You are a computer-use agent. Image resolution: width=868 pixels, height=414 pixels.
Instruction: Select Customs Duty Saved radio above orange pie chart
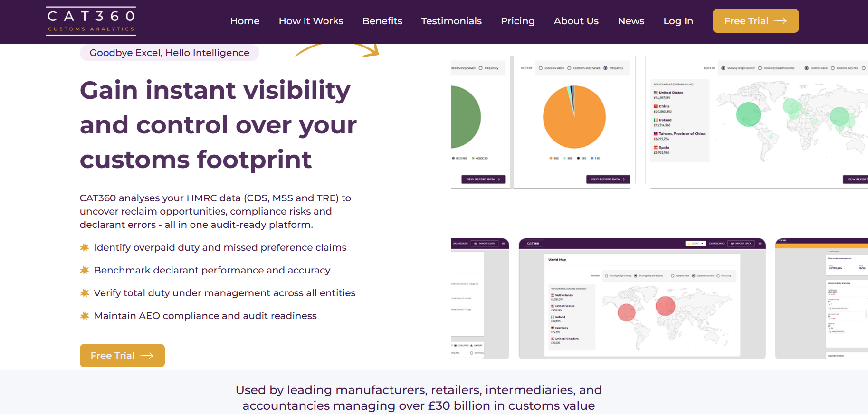(569, 68)
